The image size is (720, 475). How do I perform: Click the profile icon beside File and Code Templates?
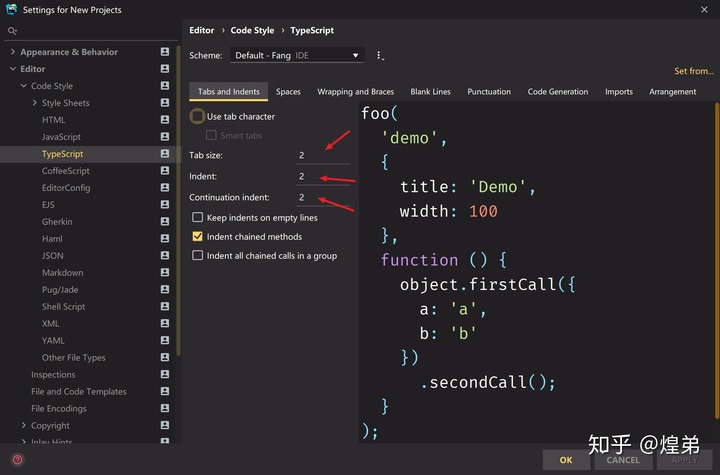[x=165, y=391]
